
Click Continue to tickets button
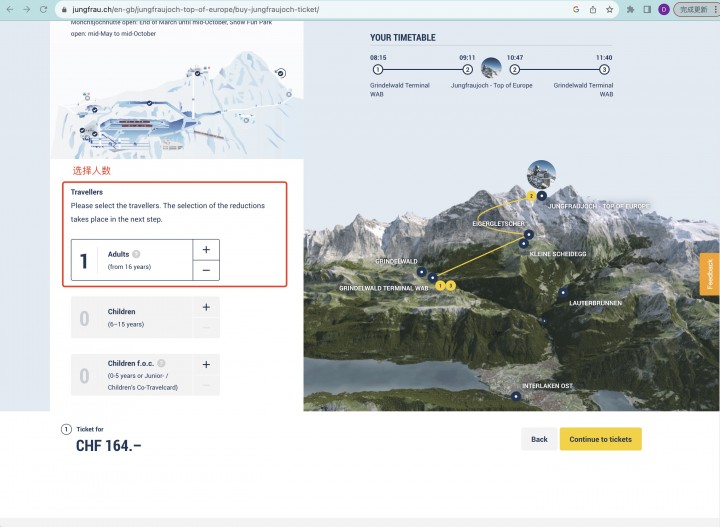click(600, 439)
